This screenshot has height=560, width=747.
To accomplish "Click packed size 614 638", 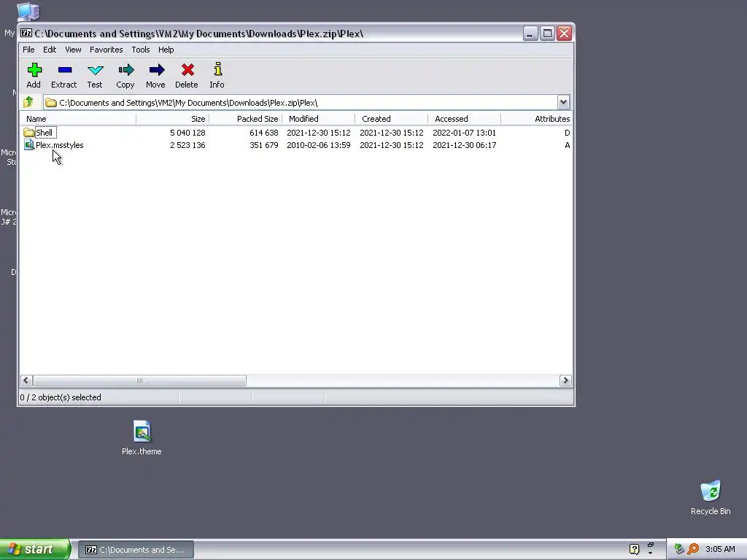I will tap(264, 133).
